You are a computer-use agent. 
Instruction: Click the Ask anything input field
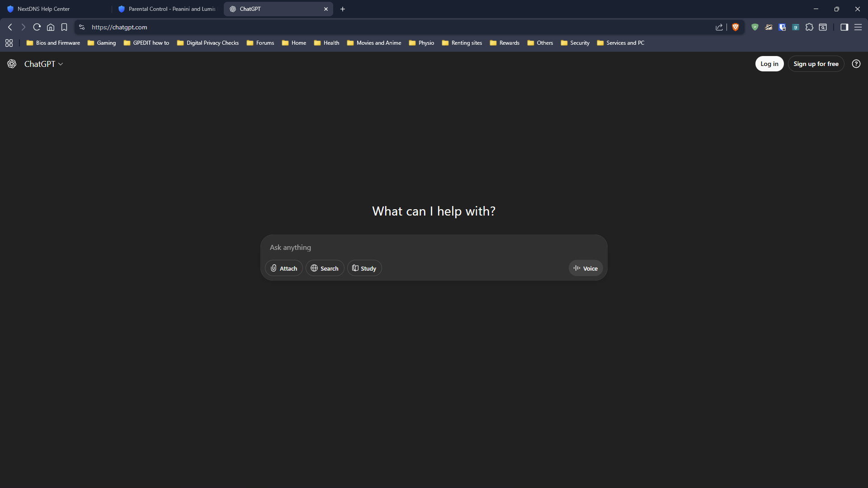pos(433,248)
